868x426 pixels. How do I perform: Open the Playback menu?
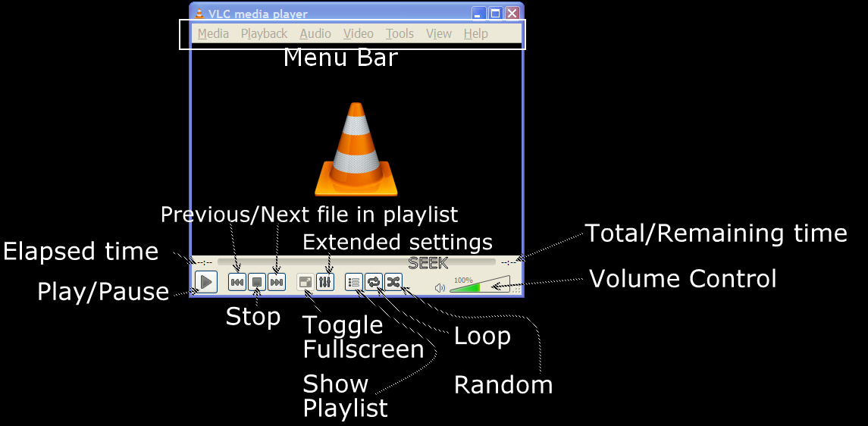[264, 33]
